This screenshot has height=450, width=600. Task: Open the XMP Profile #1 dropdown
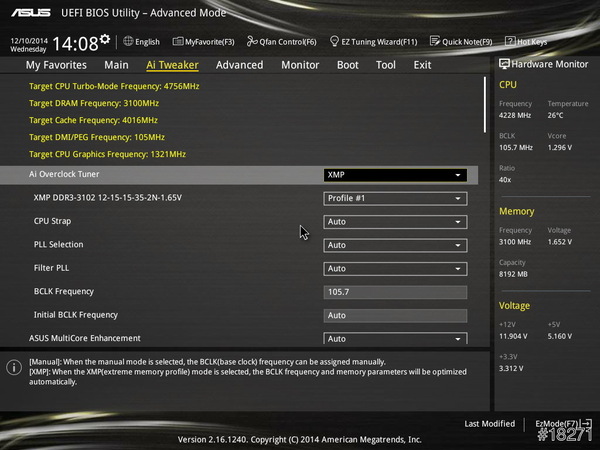(395, 198)
